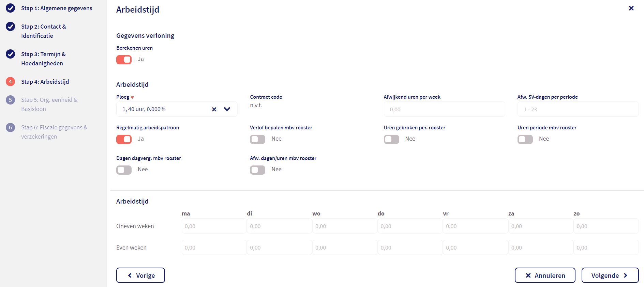Click the Volgende button

click(x=610, y=275)
